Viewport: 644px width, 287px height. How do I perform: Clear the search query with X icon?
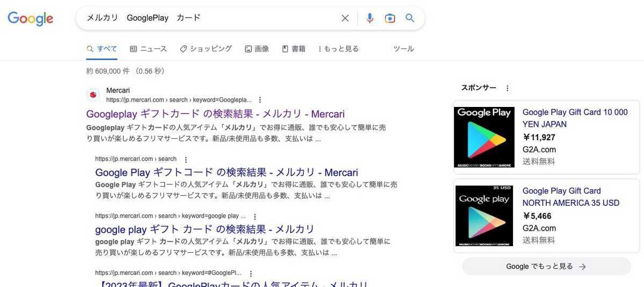pyautogui.click(x=345, y=18)
